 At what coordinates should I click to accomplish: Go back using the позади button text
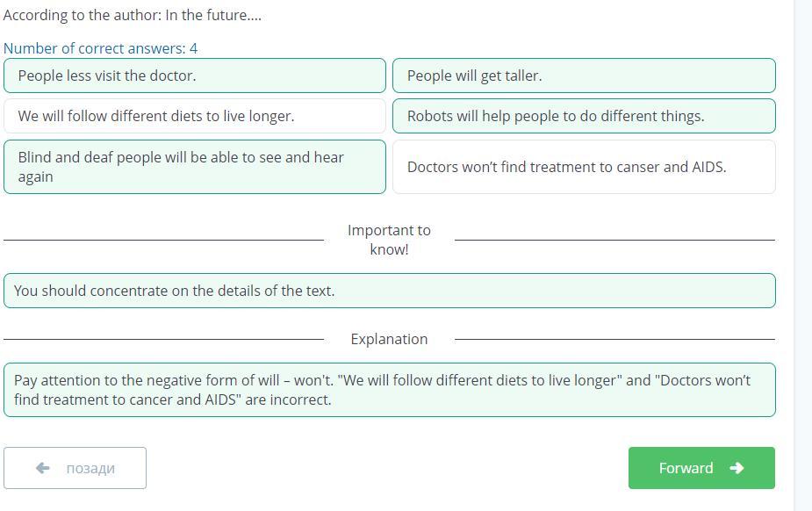tap(90, 468)
